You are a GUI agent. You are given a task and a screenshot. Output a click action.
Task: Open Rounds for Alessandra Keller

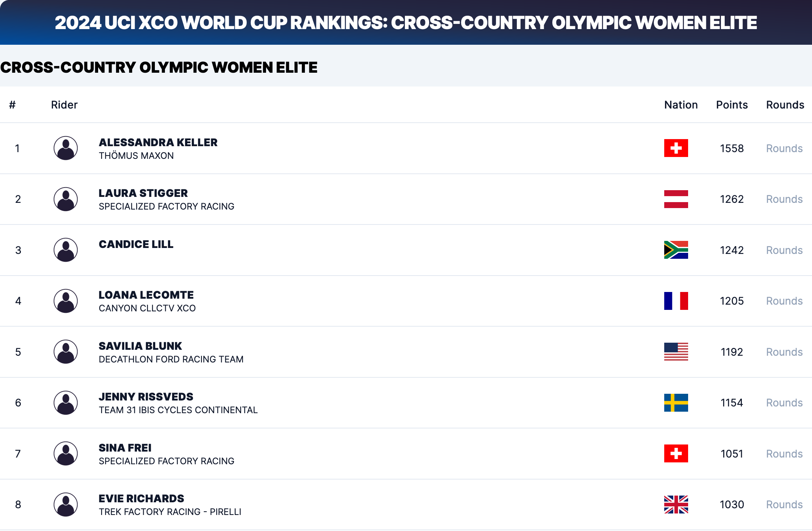coord(784,148)
